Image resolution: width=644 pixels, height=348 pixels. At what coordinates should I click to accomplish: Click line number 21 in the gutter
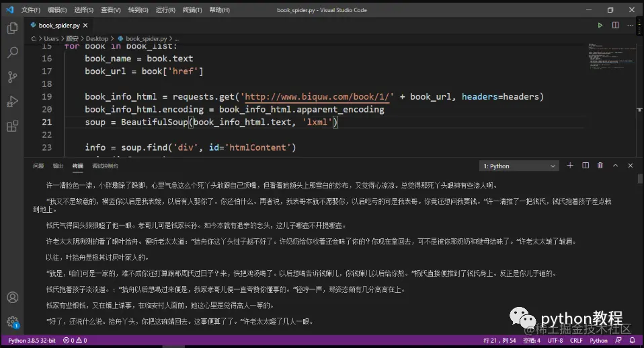pyautogui.click(x=47, y=123)
